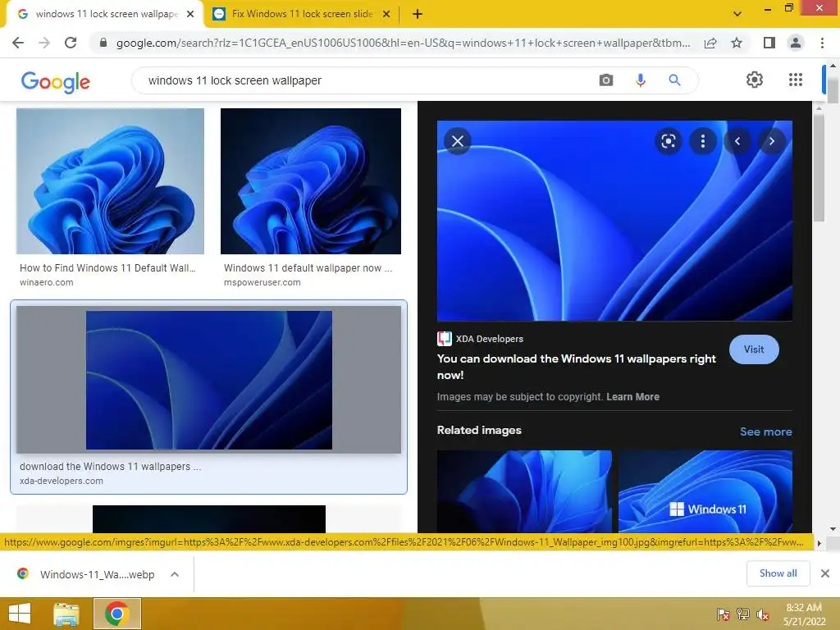This screenshot has height=630, width=840.
Task: Open the tab search chevron
Action: 737,14
